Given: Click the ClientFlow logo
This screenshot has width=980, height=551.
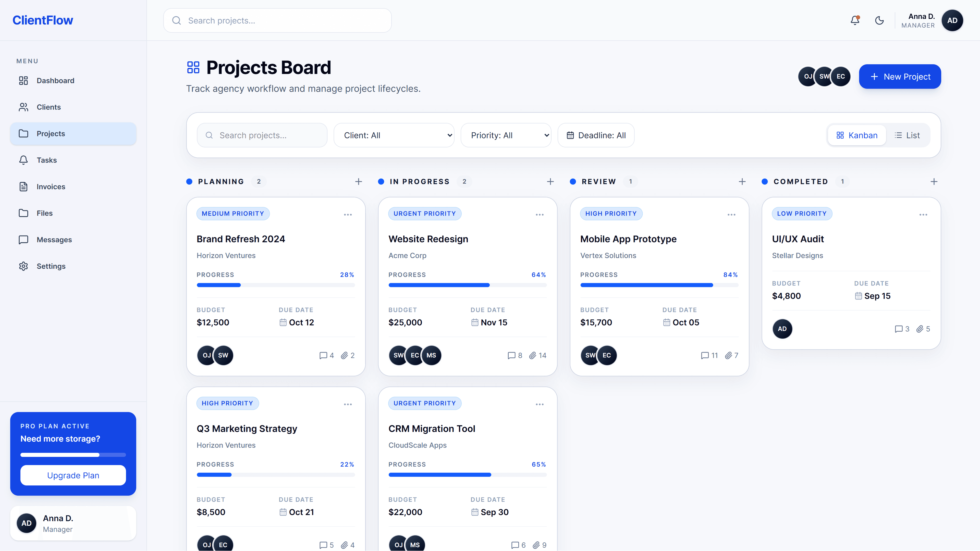Looking at the screenshot, I should click(x=43, y=20).
